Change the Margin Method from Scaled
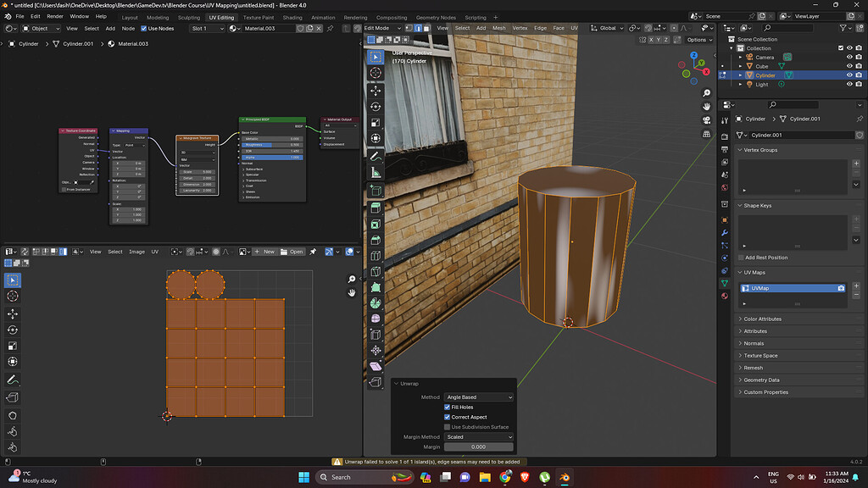The image size is (868, 488). click(x=478, y=436)
